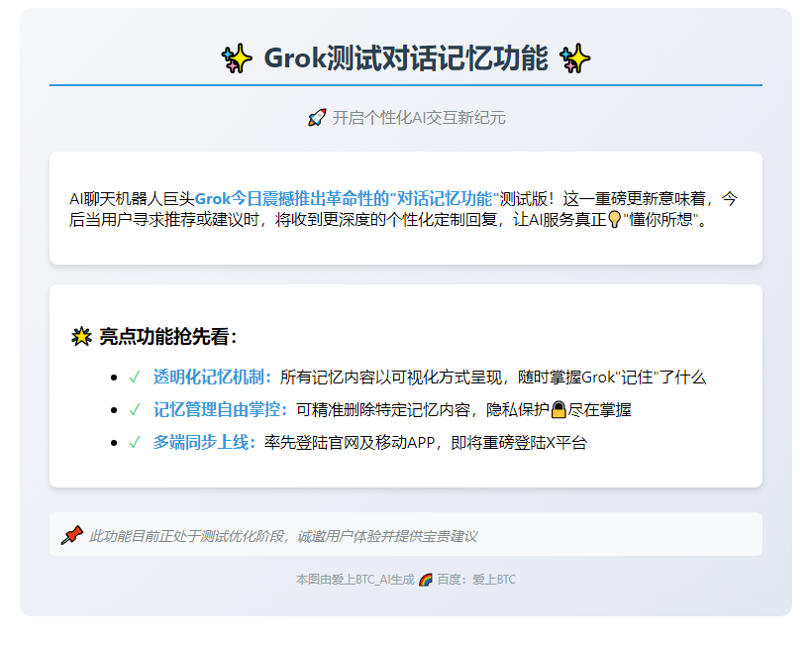Image resolution: width=812 pixels, height=648 pixels.
Task: Click the text "可精准删除特定记忆内容"
Action: point(383,410)
